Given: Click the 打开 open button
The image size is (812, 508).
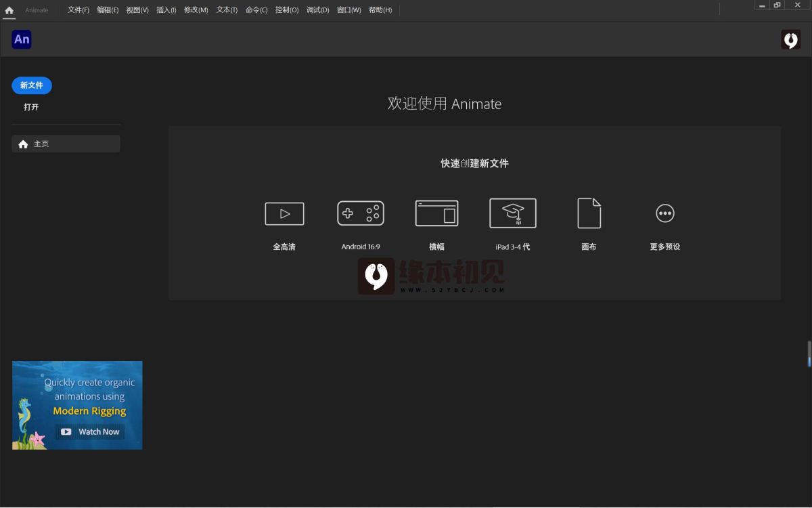Looking at the screenshot, I should [x=31, y=107].
